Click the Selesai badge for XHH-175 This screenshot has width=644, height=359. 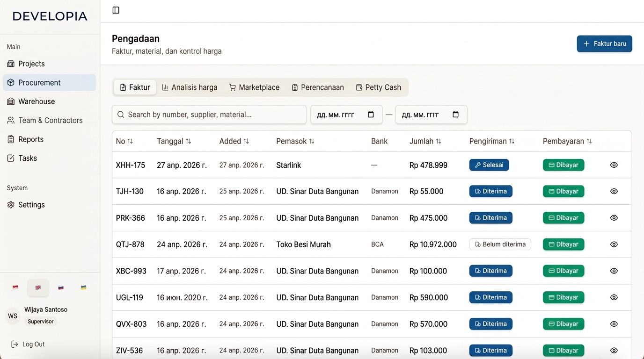click(x=489, y=165)
